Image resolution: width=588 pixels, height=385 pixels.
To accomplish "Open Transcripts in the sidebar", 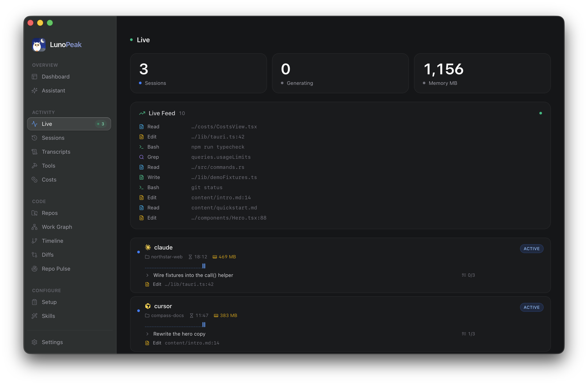I will coord(69,152).
